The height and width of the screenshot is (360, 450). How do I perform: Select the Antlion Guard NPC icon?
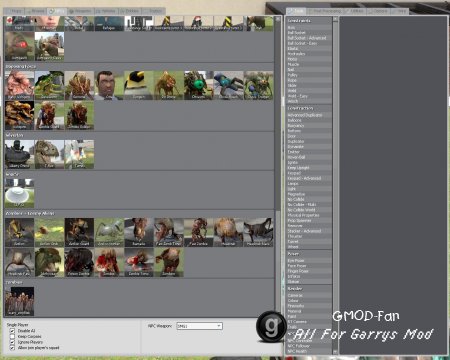79,232
